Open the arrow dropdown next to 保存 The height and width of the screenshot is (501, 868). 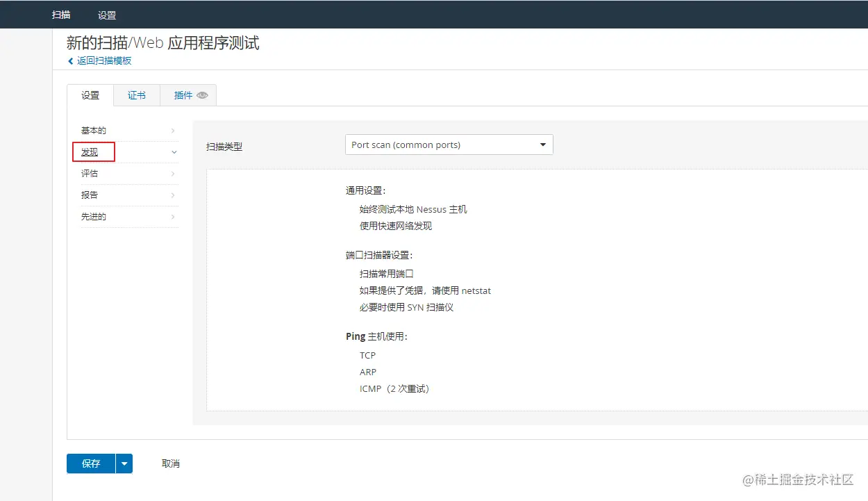[124, 463]
